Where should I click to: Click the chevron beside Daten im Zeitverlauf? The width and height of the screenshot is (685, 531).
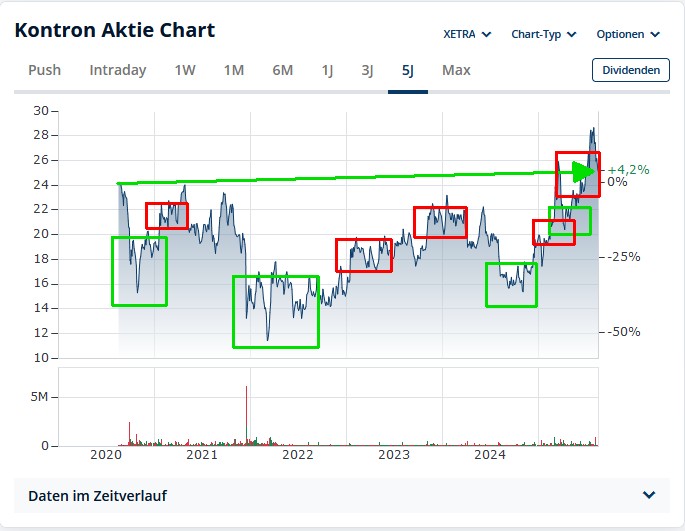[x=649, y=496]
